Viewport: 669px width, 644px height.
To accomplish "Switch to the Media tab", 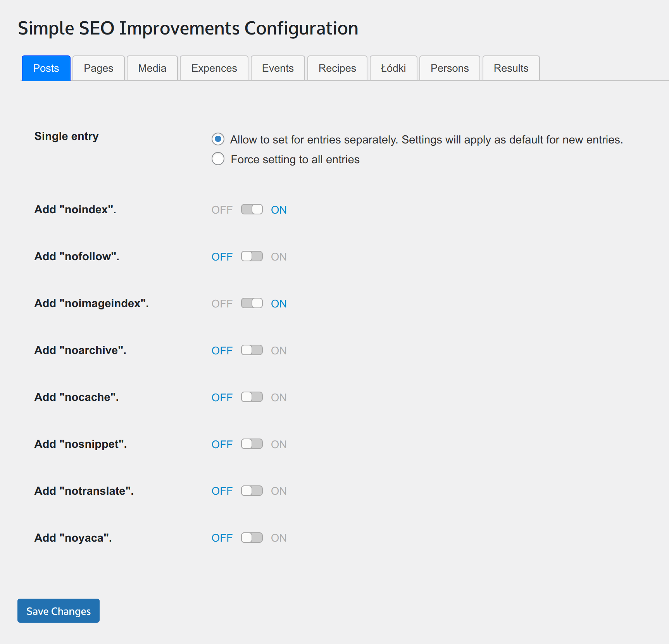I will pos(152,68).
